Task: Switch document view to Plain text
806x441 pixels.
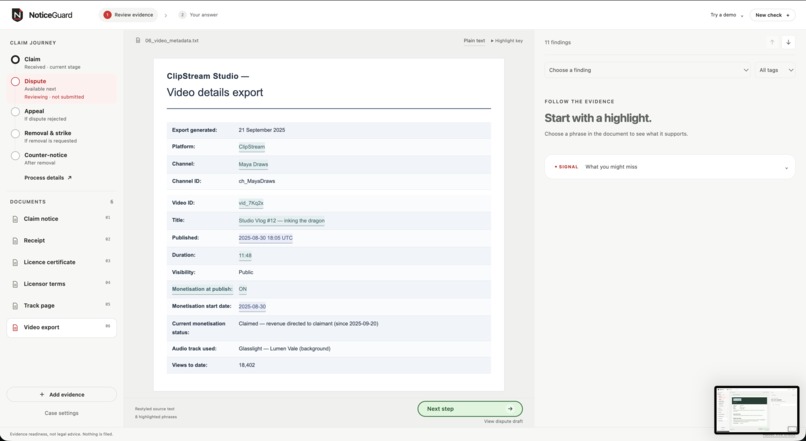Action: coord(474,41)
